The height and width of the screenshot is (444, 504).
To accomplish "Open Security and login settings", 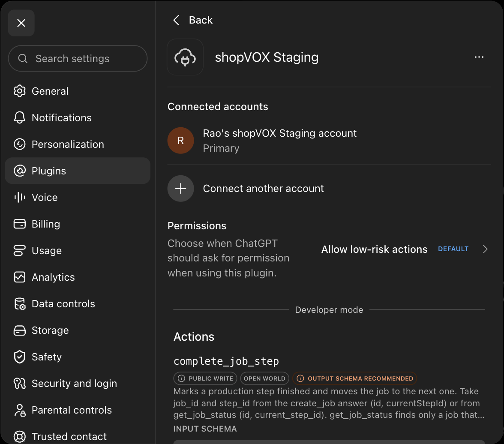I will click(78, 384).
